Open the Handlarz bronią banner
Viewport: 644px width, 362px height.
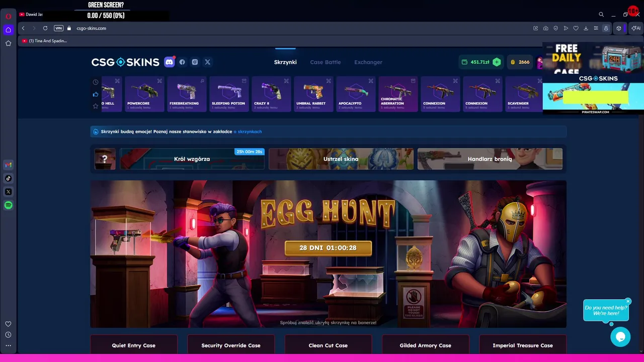(490, 159)
